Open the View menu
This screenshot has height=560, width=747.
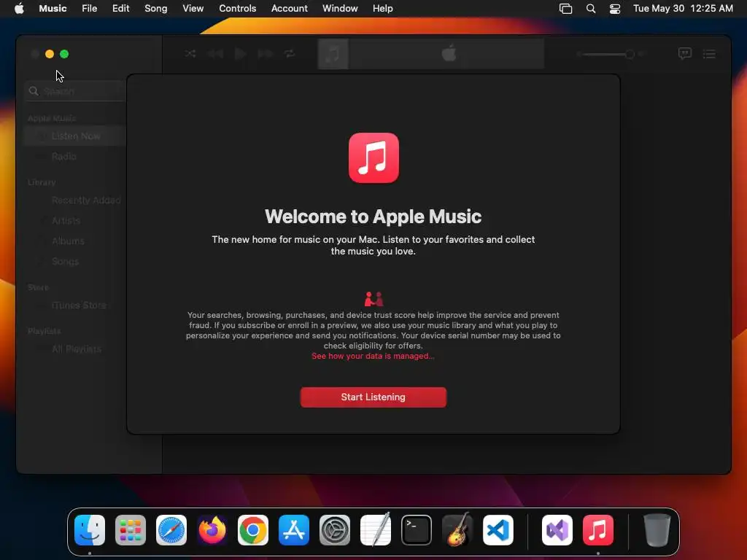[193, 9]
